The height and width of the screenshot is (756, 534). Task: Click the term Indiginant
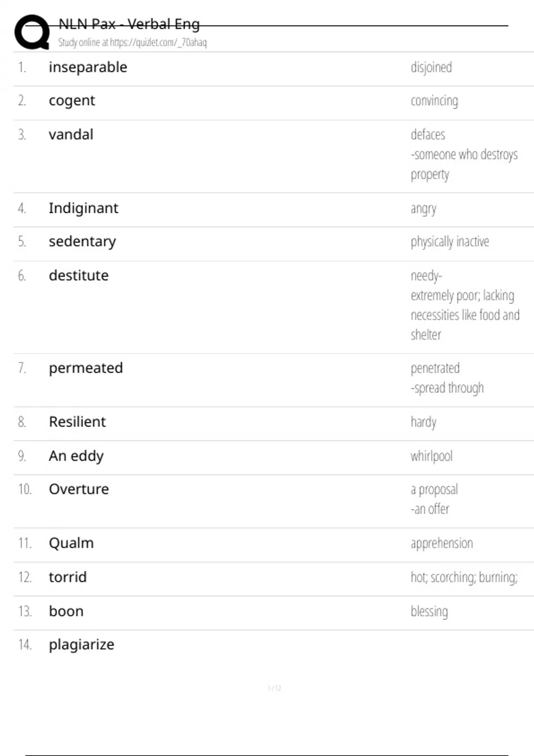pyautogui.click(x=84, y=208)
